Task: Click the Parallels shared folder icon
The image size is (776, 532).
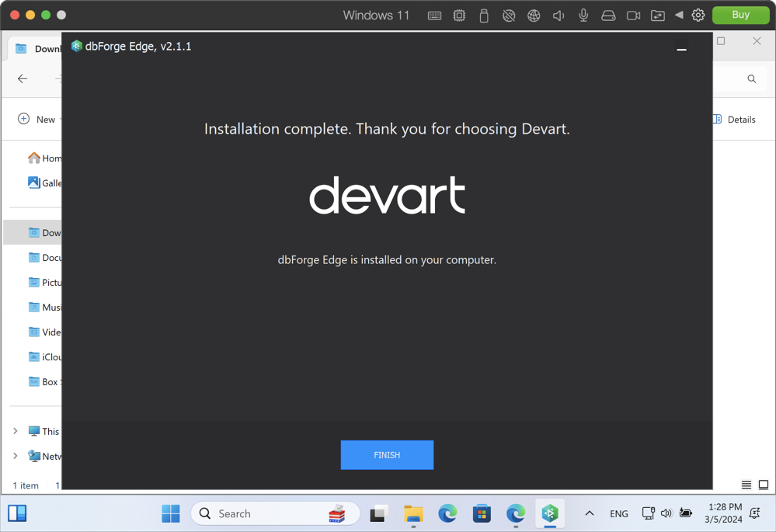Action: (658, 16)
